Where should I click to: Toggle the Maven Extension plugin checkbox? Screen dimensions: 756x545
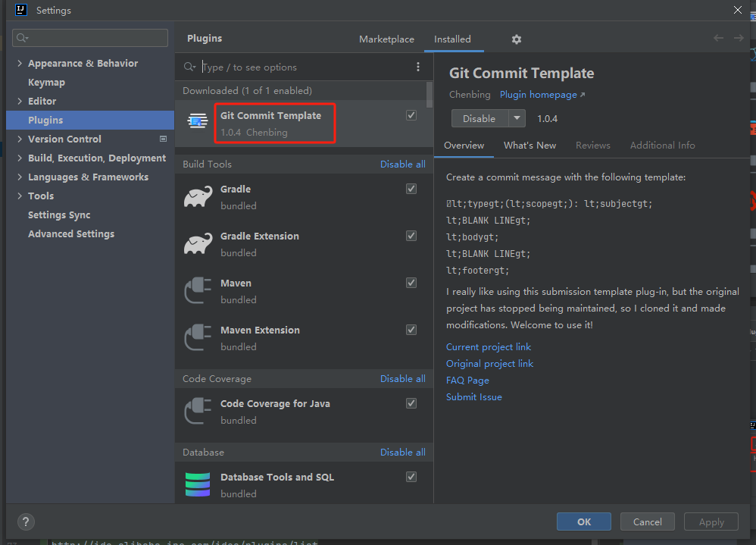point(411,330)
